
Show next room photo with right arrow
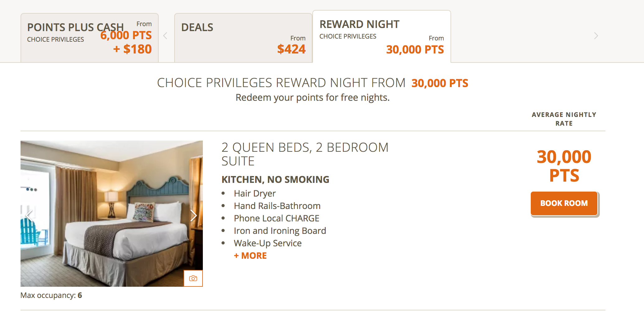pos(194,215)
